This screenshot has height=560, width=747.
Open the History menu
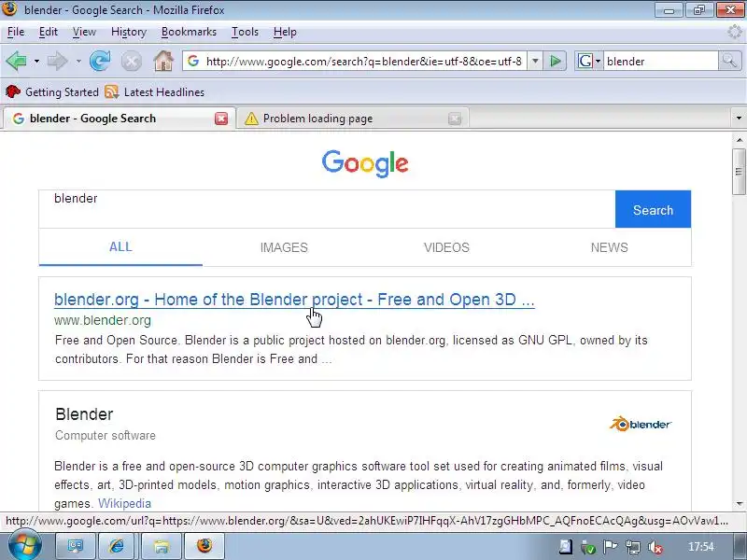(129, 32)
